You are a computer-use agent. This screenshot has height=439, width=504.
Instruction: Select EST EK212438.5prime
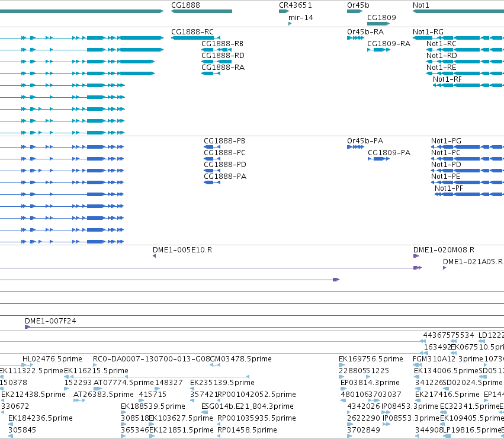click(2, 400)
